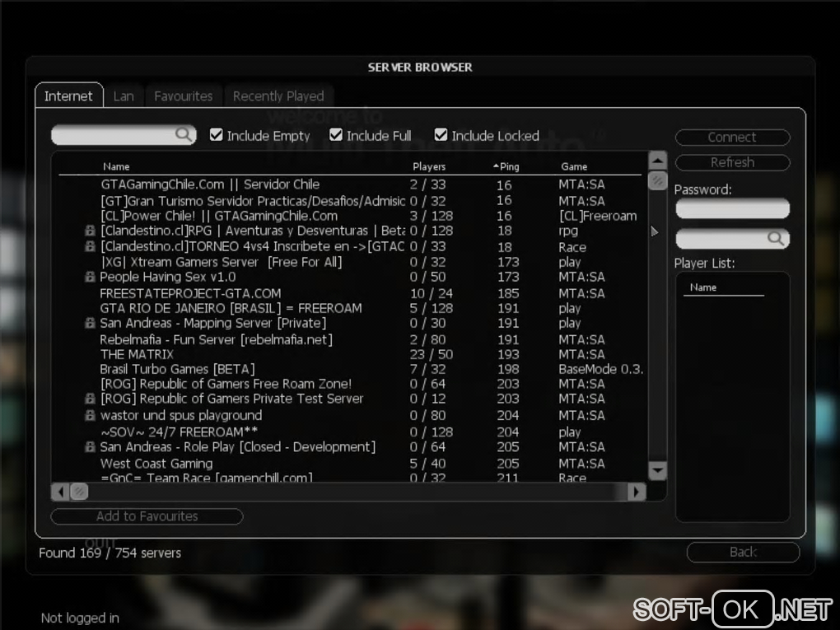Sort servers by Players column header
This screenshot has width=840, height=630.
429,166
